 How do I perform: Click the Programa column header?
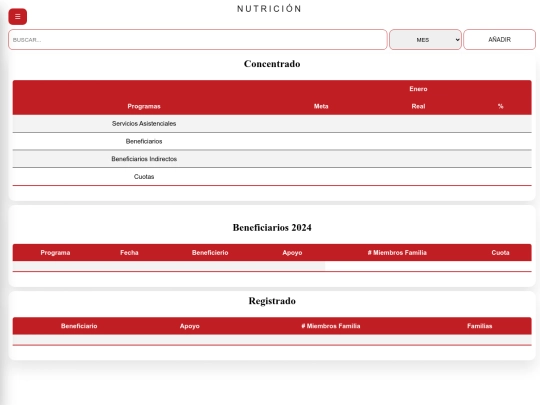[55, 252]
